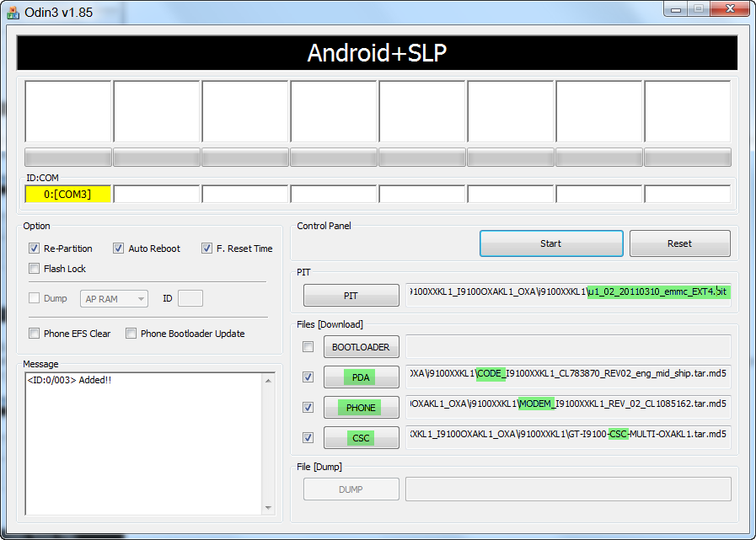Click the PDA path with CODE_I9100XXKL1
The image size is (756, 540).
[568, 377]
